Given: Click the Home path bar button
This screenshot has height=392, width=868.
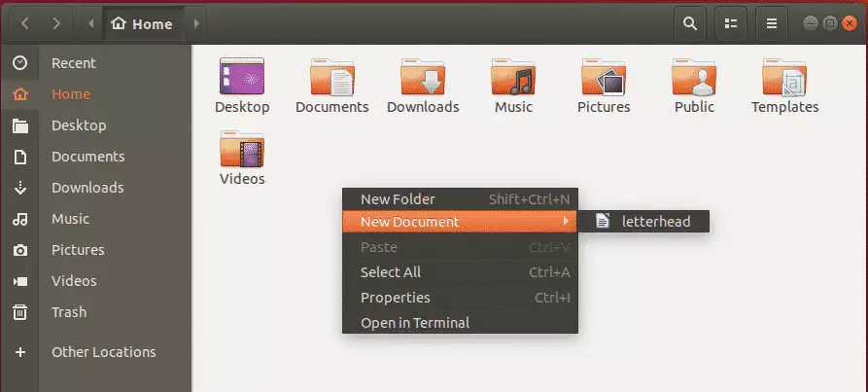Looking at the screenshot, I should (143, 23).
